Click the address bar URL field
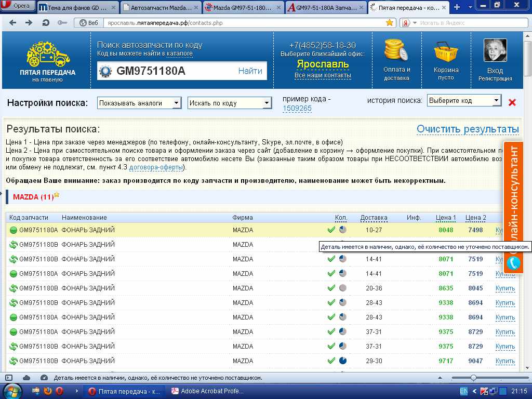The width and height of the screenshot is (532, 399). [244, 23]
